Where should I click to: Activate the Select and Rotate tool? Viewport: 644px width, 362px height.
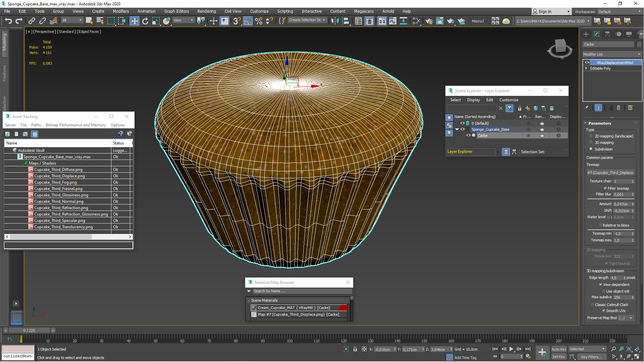pos(145,21)
